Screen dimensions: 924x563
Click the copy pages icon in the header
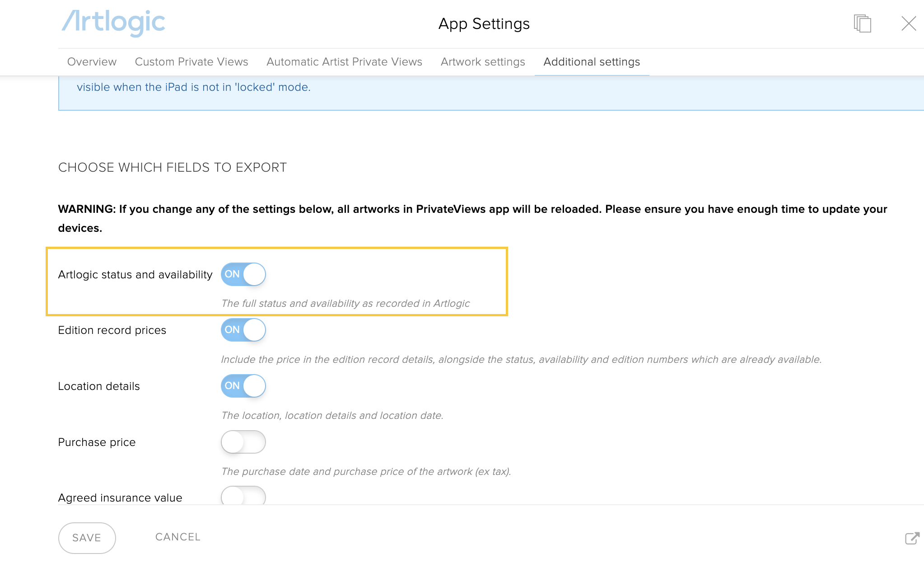click(862, 23)
